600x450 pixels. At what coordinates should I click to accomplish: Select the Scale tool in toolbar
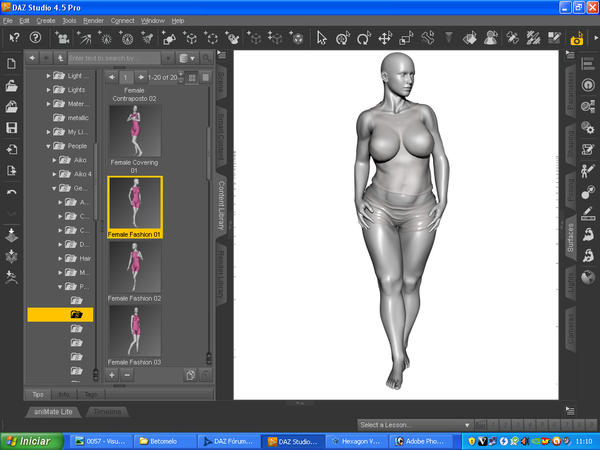(406, 38)
